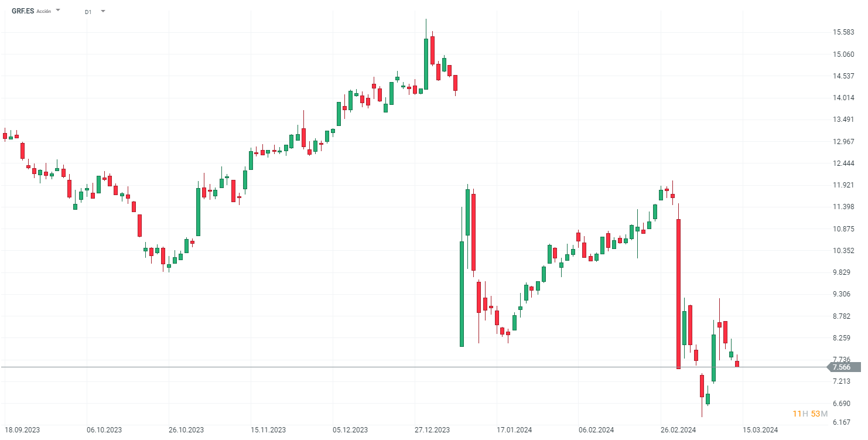Image resolution: width=868 pixels, height=440 pixels.
Task: Click the 10.875 price scale value
Action: coord(845,229)
